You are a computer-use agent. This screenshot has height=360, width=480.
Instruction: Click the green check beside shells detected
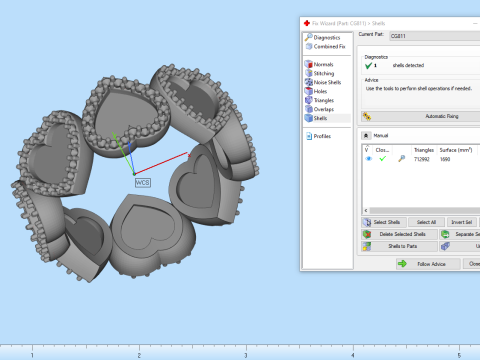pos(368,66)
